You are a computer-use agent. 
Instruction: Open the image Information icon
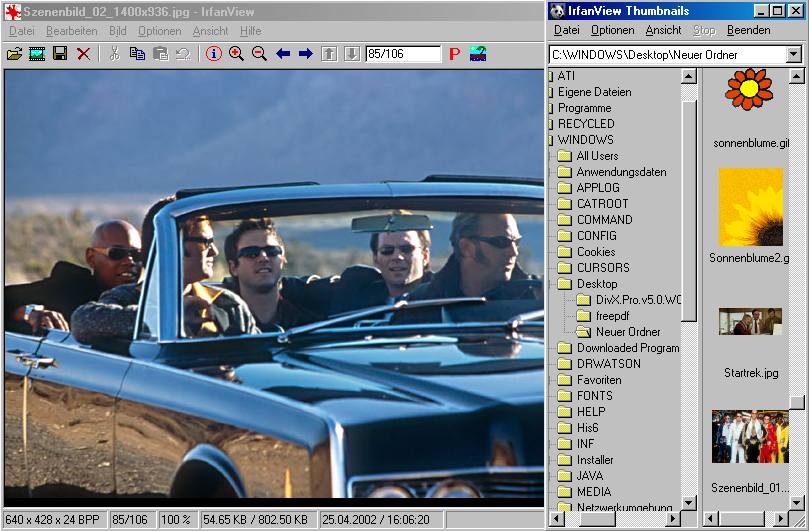[214, 54]
